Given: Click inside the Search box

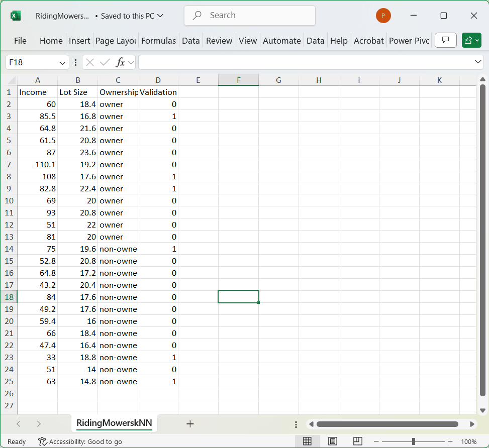Looking at the screenshot, I should coord(250,16).
